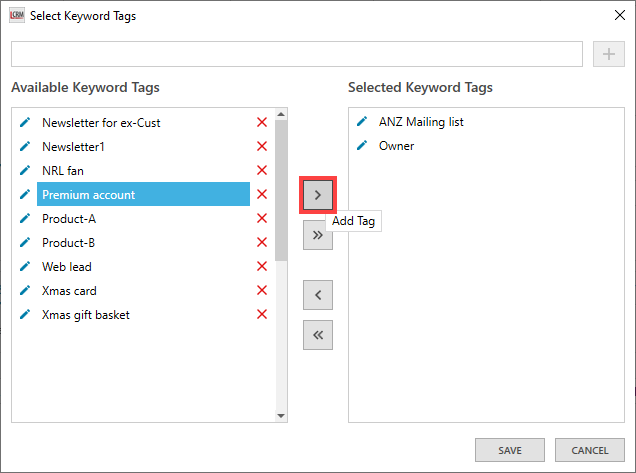Save the keyword tag selection
This screenshot has height=473, width=636.
tap(510, 450)
